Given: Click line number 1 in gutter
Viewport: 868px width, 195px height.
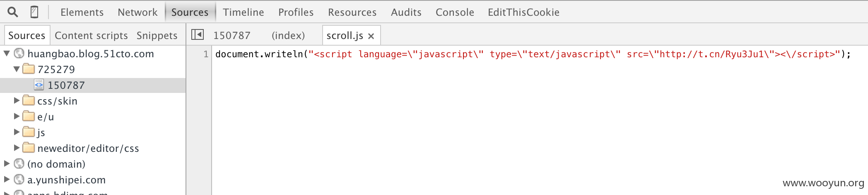Looking at the screenshot, I should [206, 54].
